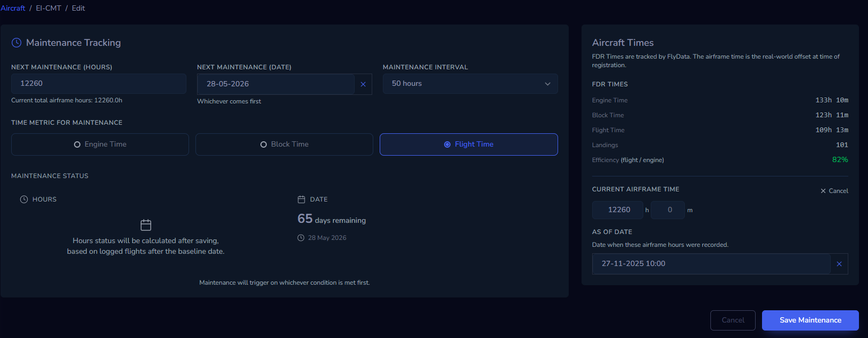Clear the Next Maintenance date field
Viewport: 868px width, 338px height.
click(x=363, y=84)
